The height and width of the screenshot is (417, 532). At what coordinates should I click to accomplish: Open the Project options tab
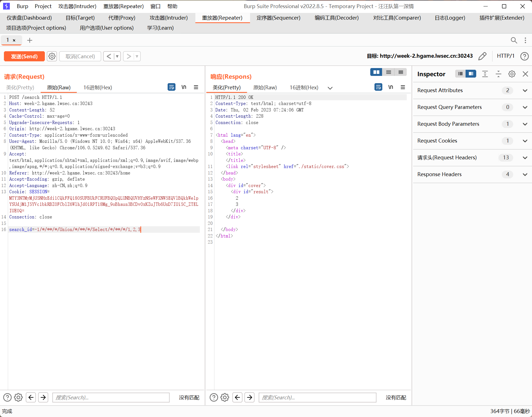click(36, 28)
